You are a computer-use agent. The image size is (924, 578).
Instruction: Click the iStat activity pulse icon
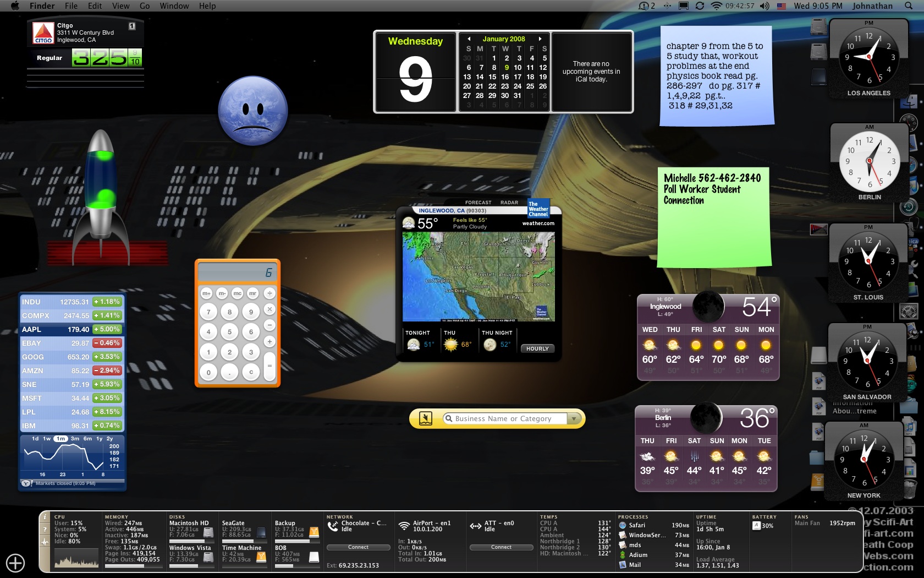(x=45, y=542)
